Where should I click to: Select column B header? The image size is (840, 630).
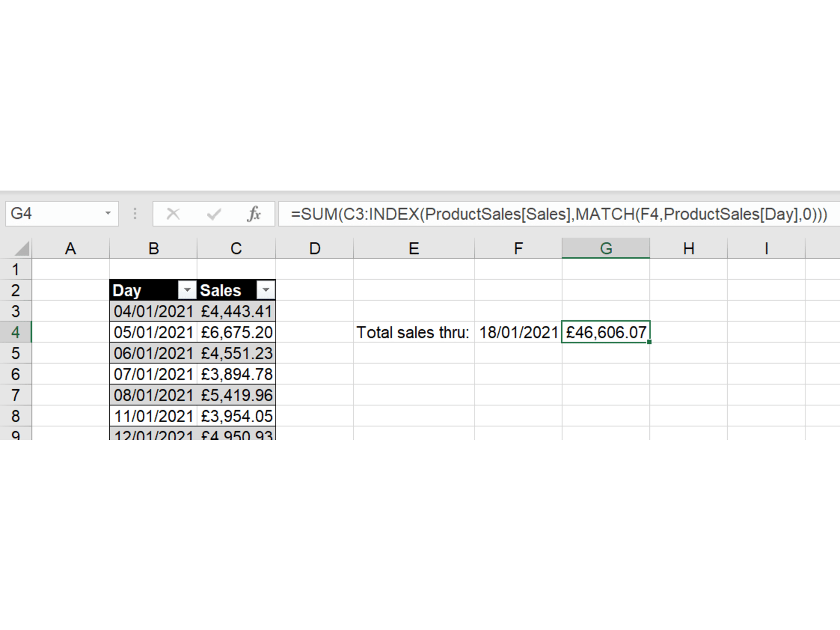153,248
